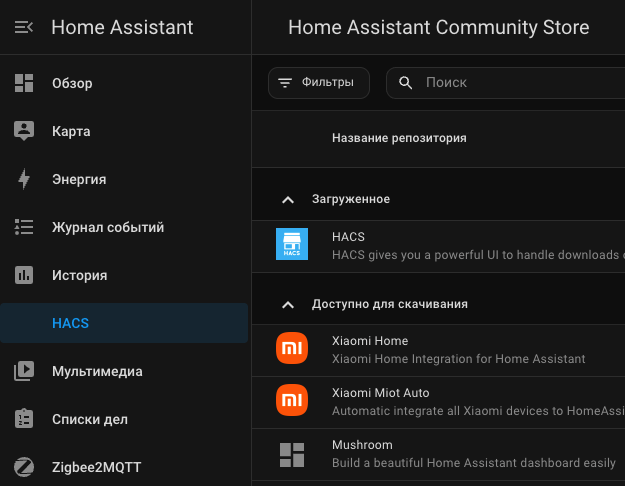Open the Xiaomi Home repository name
The width and height of the screenshot is (625, 486).
pos(370,340)
